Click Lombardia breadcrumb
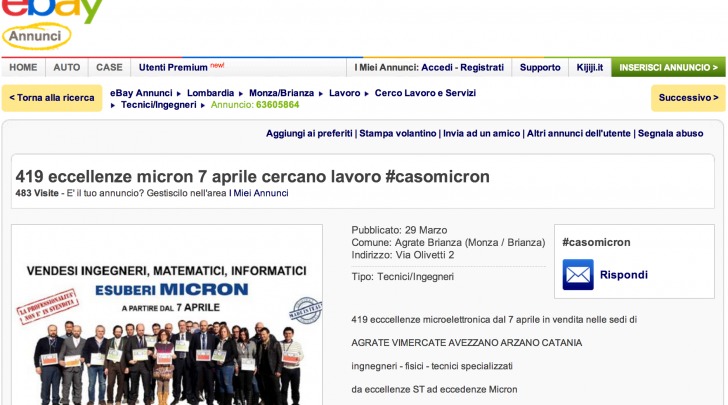 click(210, 93)
